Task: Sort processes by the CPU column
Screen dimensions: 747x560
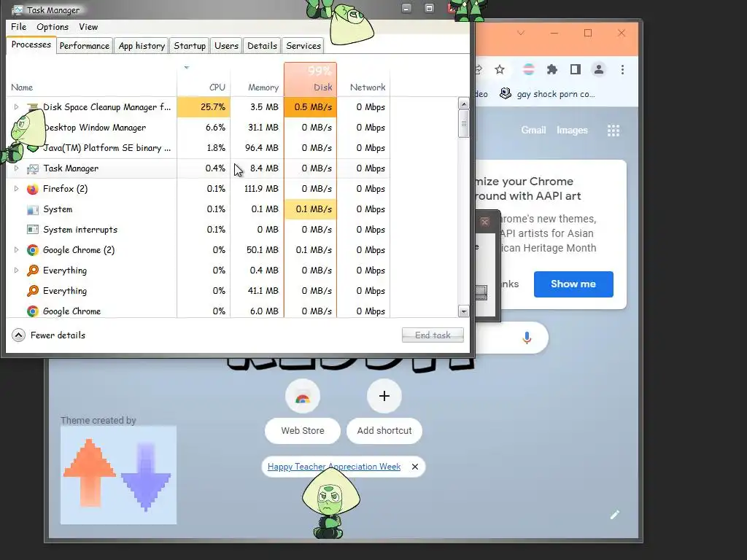Action: pos(204,80)
